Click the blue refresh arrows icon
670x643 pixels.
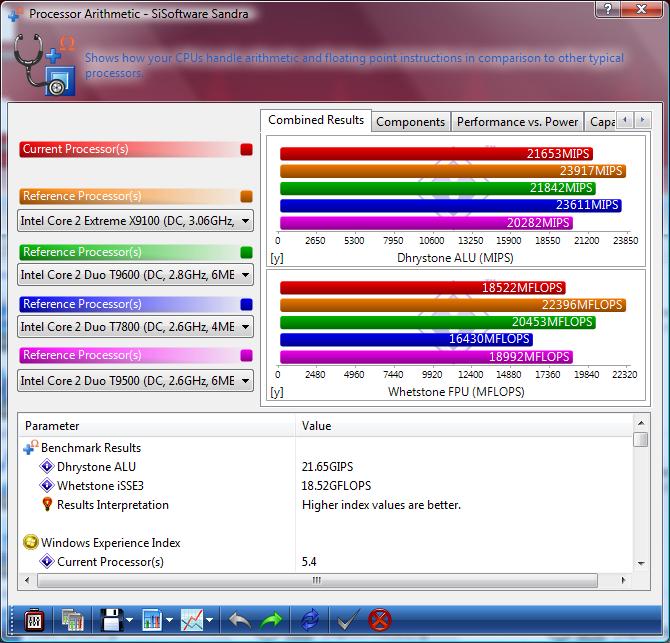(x=310, y=620)
